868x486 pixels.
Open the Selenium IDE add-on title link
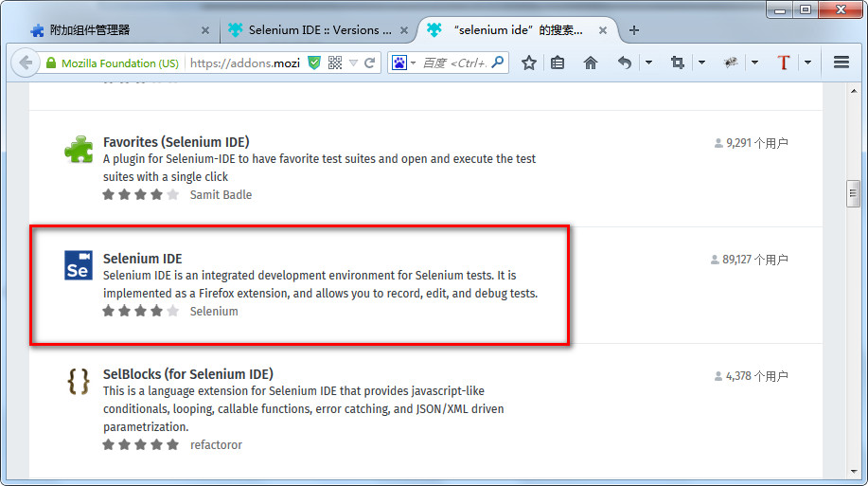[x=142, y=259]
